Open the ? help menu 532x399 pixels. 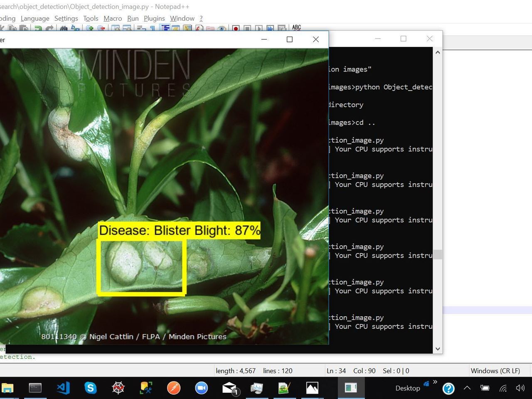tap(201, 18)
